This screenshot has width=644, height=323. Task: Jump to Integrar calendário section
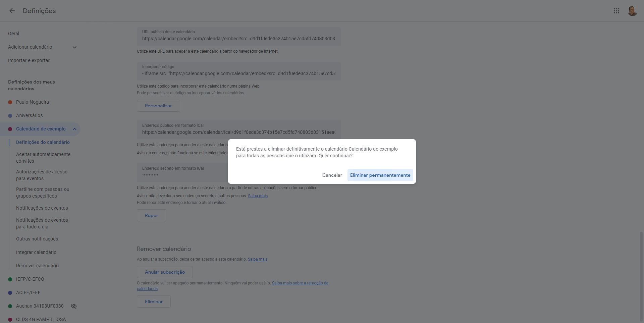(36, 252)
